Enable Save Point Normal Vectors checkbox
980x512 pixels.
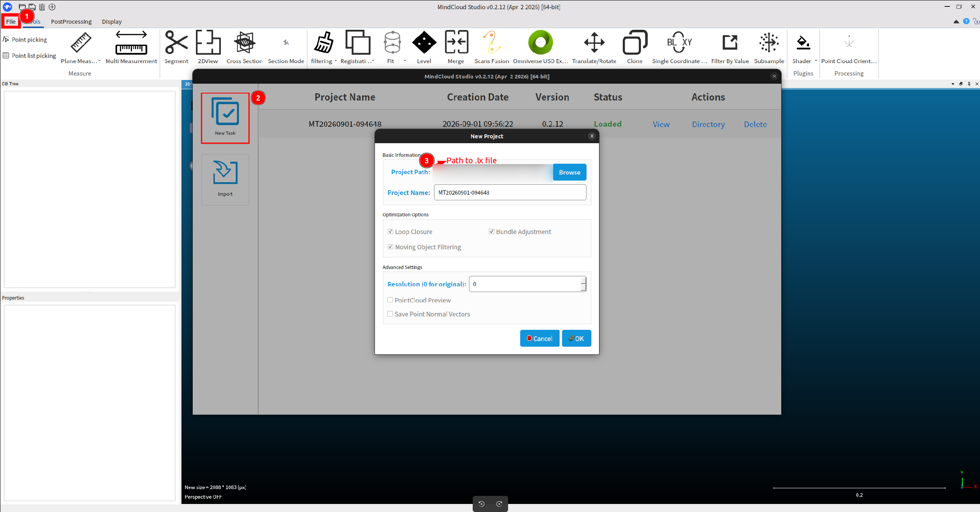pyautogui.click(x=390, y=314)
